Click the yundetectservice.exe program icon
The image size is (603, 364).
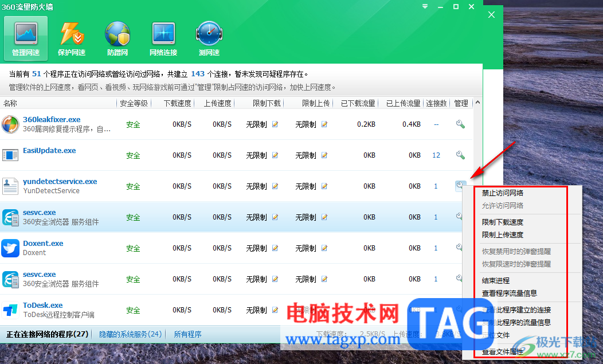[10, 186]
